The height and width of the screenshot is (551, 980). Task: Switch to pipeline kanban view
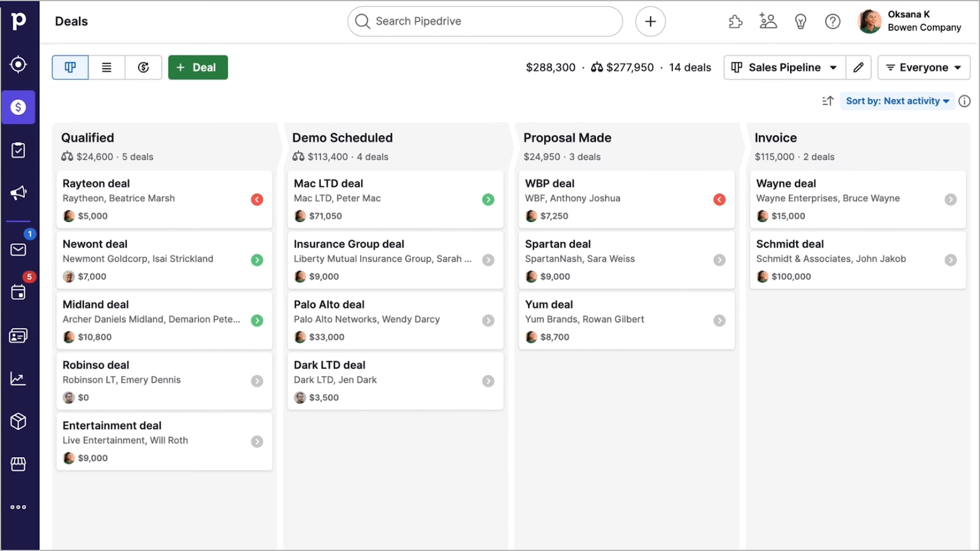tap(70, 67)
